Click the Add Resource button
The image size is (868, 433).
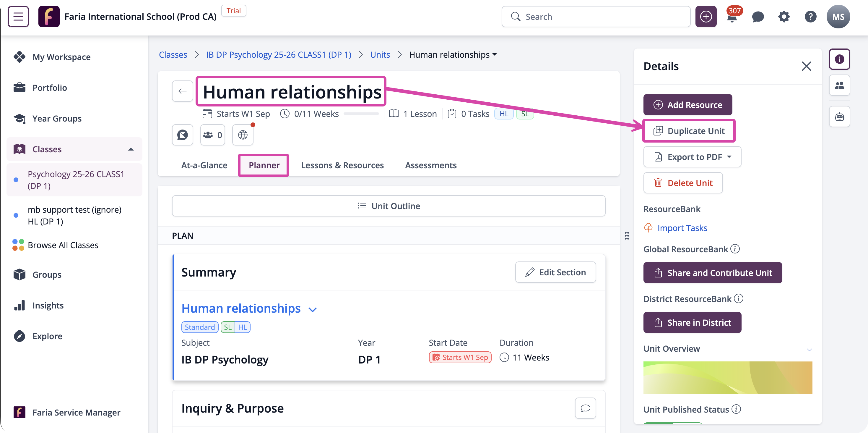click(x=687, y=104)
